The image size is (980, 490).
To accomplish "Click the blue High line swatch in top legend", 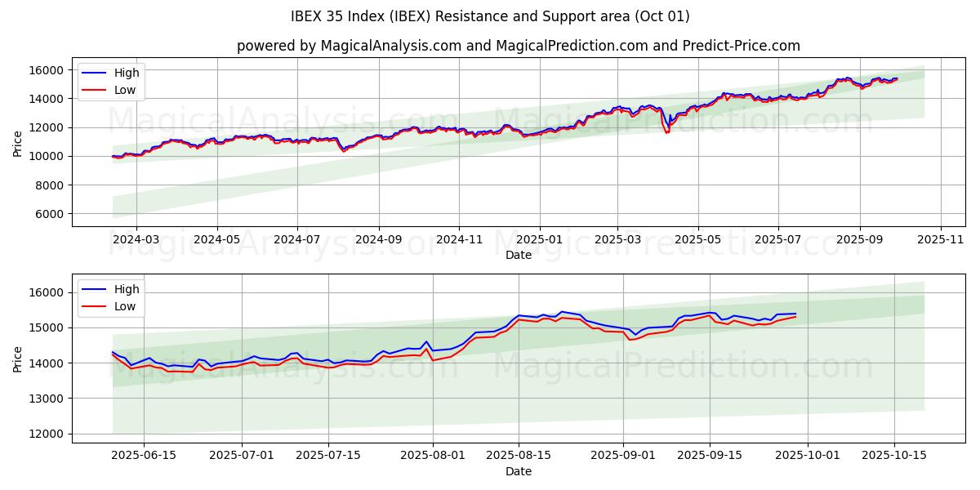I will click(94, 73).
